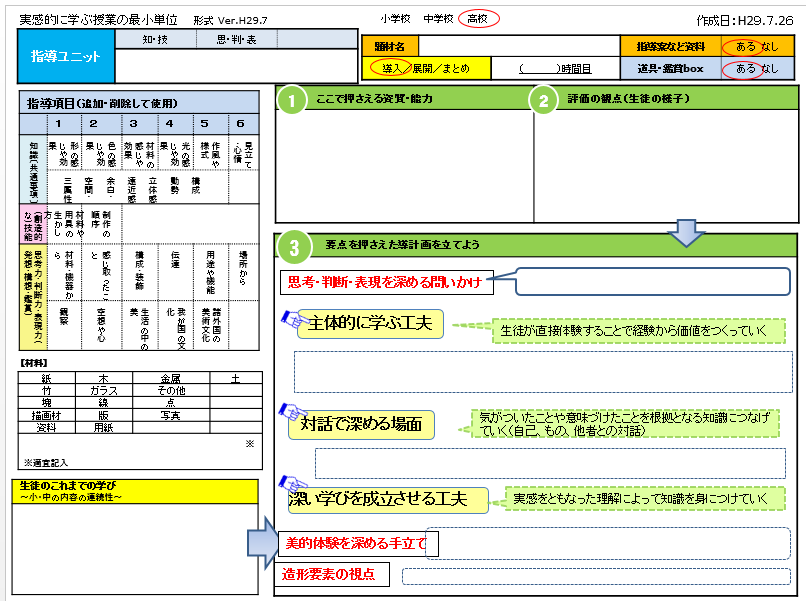The height and width of the screenshot is (601, 806).
Task: Select the circled 高校 school level option
Action: (478, 19)
